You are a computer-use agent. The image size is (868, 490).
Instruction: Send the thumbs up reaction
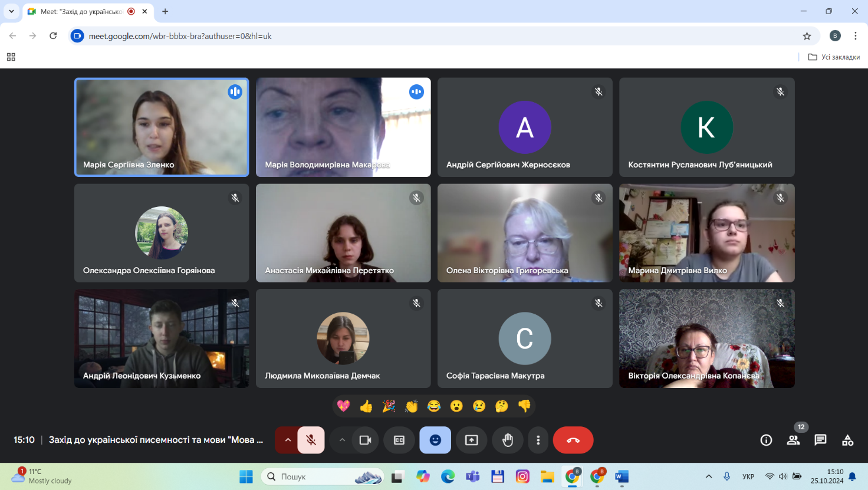(366, 406)
